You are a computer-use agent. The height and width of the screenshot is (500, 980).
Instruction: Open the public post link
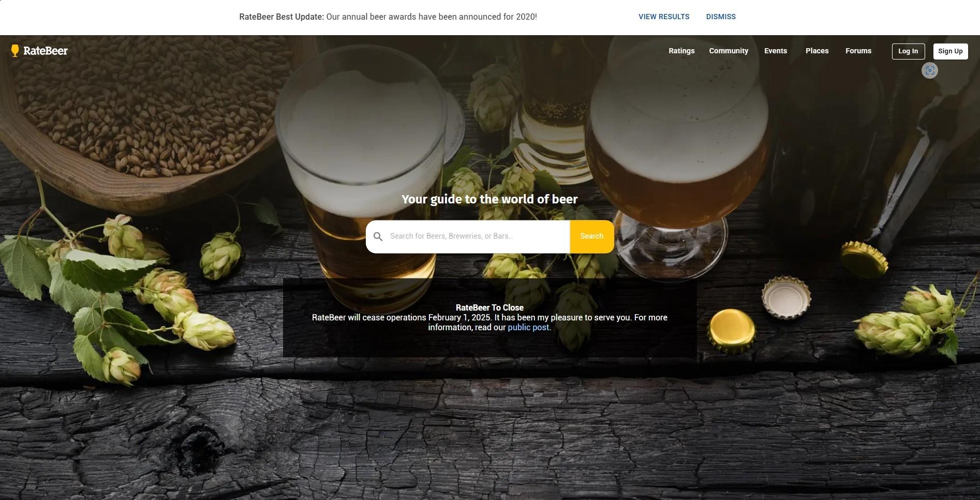pos(528,328)
